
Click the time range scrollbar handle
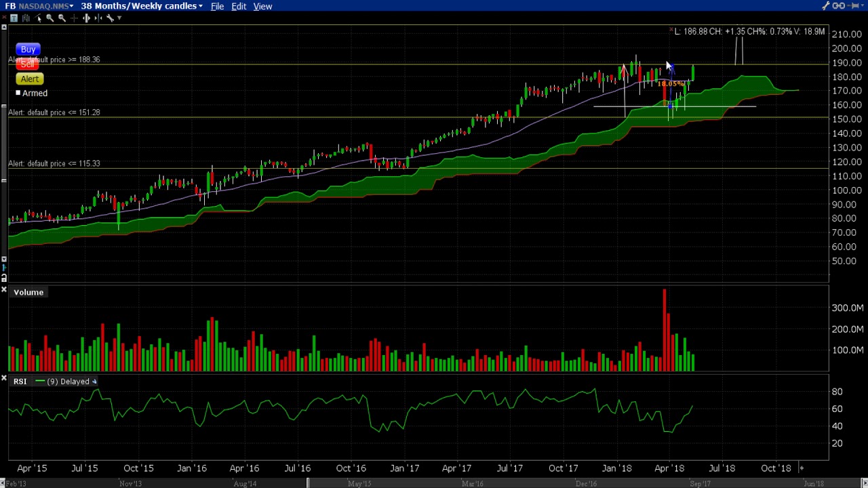coord(307,483)
